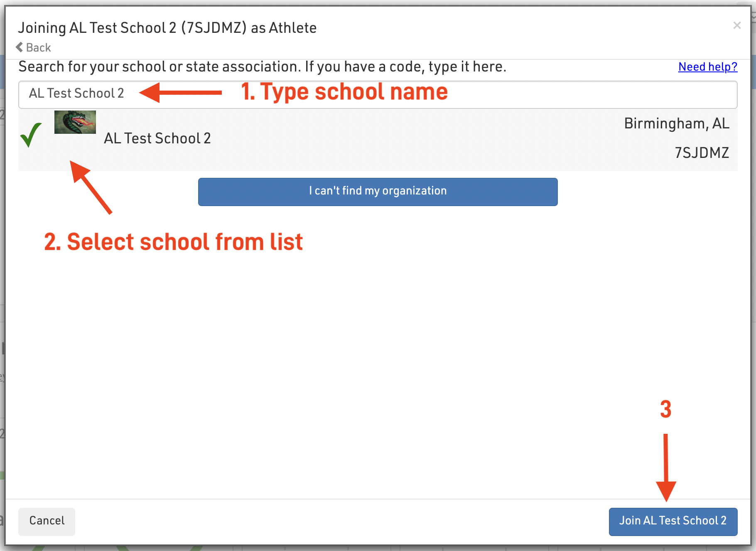Select the dragon mascot school logo
Image resolution: width=756 pixels, height=551 pixels.
(75, 122)
